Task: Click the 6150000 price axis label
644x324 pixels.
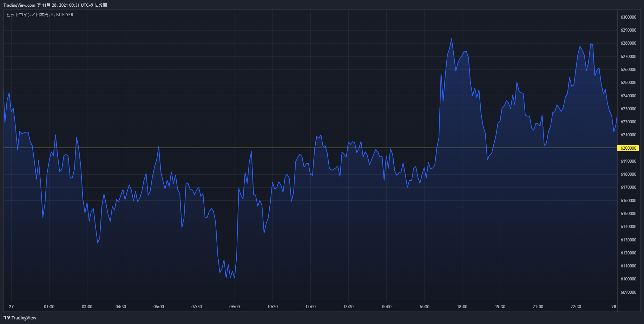Action: point(629,214)
